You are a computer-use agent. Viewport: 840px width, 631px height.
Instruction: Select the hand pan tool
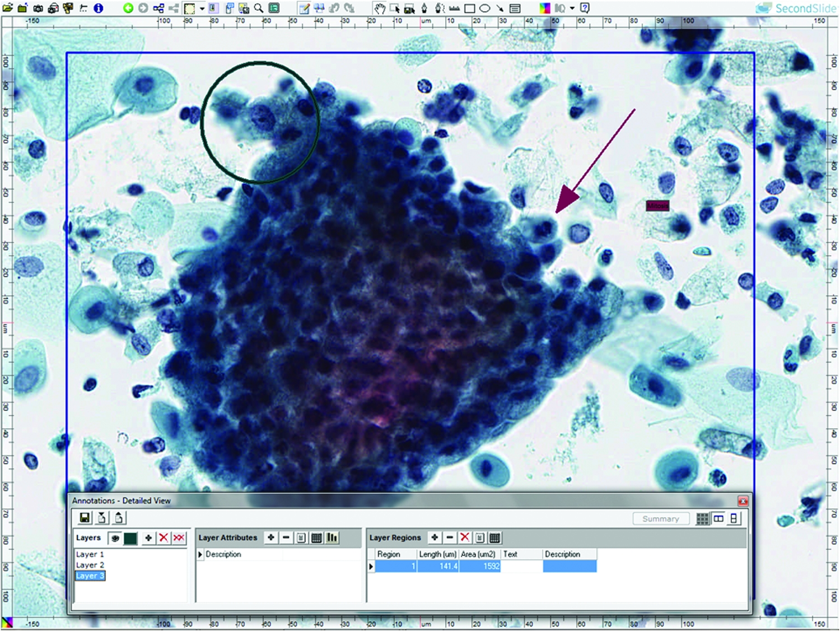(380, 8)
